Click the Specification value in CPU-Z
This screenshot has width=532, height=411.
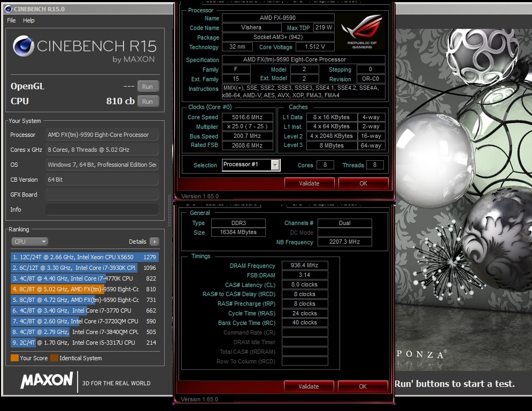(x=304, y=59)
